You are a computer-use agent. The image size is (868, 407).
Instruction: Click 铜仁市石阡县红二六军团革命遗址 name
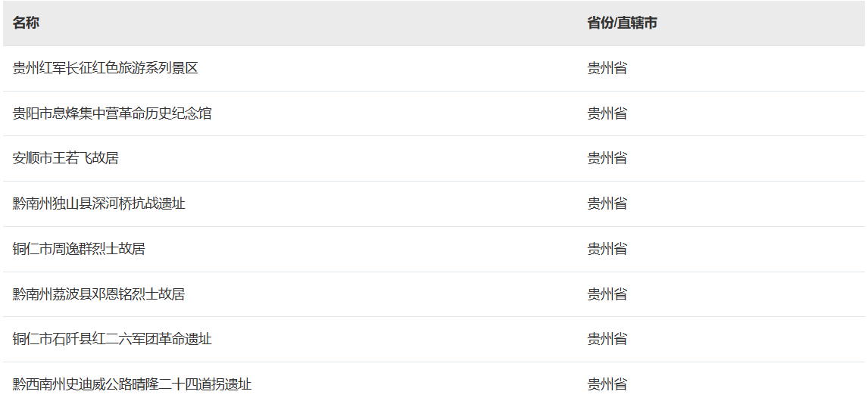point(112,339)
